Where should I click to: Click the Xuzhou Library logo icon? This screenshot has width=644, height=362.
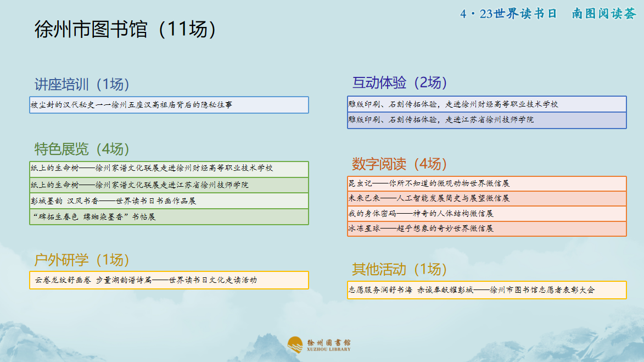pos(295,345)
